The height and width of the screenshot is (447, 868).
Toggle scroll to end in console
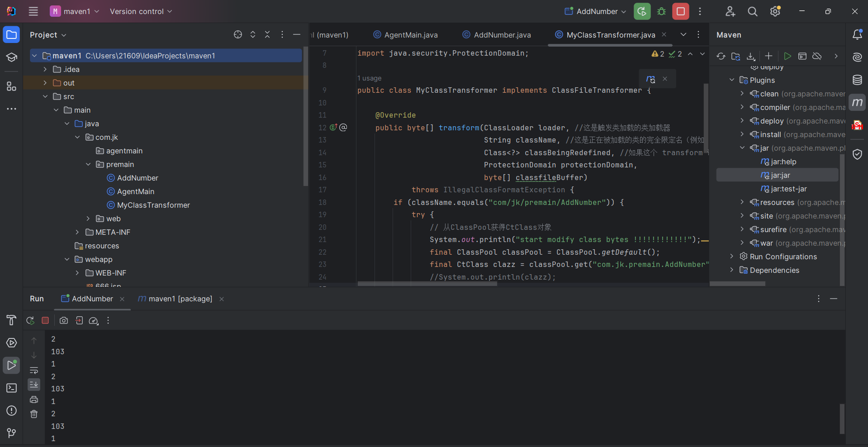pos(34,385)
